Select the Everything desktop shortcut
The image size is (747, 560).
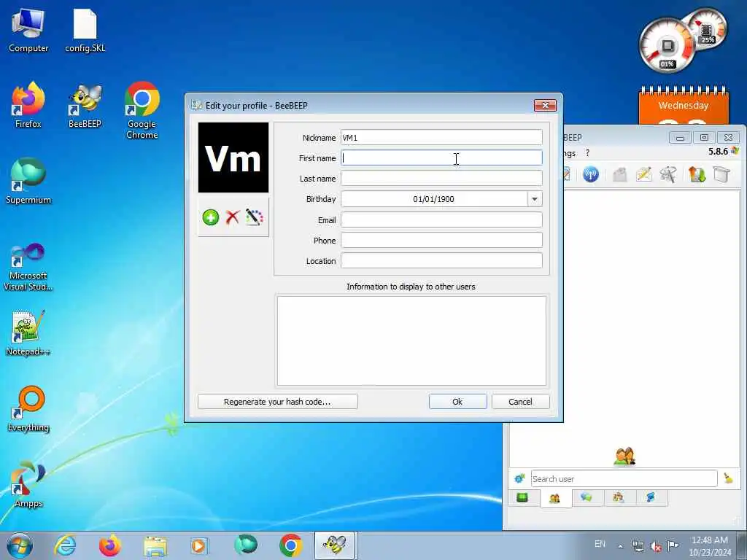(28, 408)
